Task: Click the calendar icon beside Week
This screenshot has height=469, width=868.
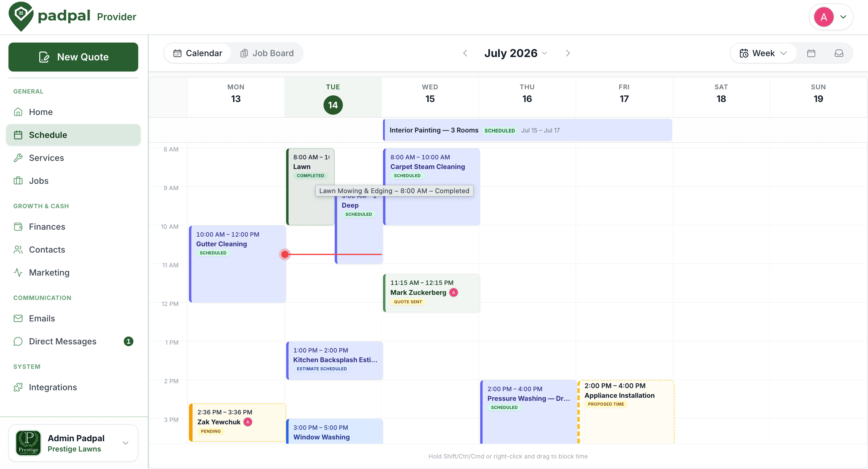Action: coord(811,53)
